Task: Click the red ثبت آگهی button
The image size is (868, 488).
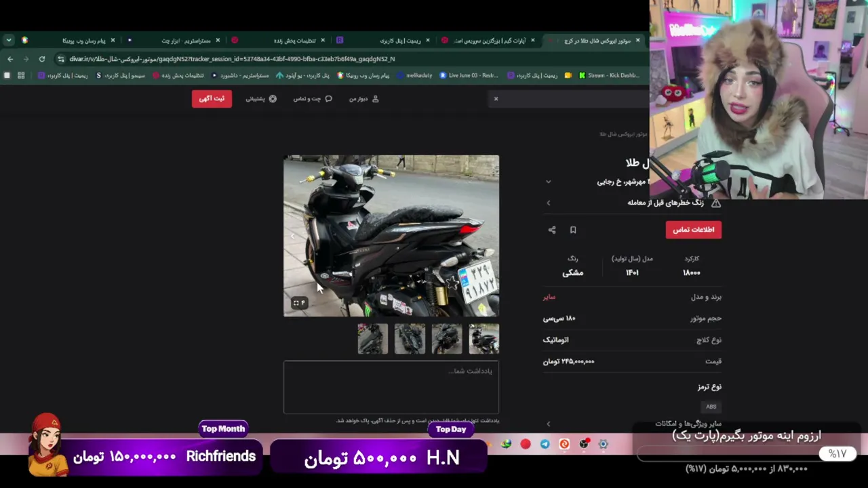Action: tap(212, 99)
